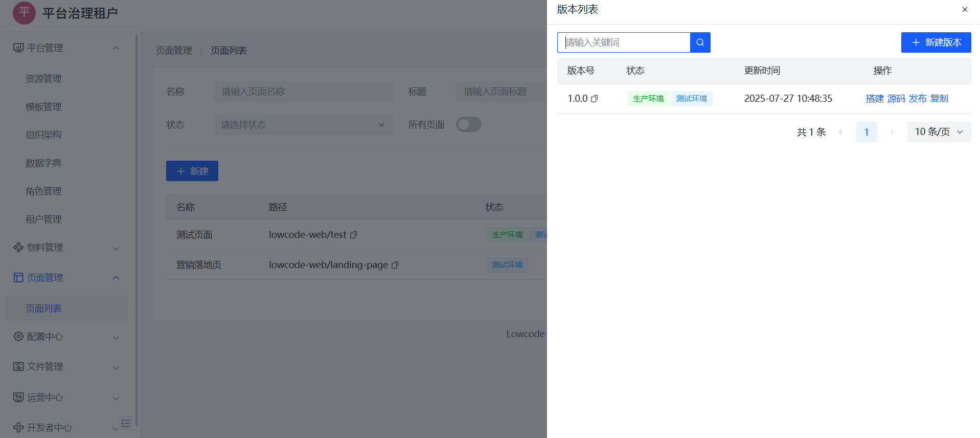The height and width of the screenshot is (438, 980).
Task: Open 资源管理 in sidebar menu
Action: (x=43, y=79)
